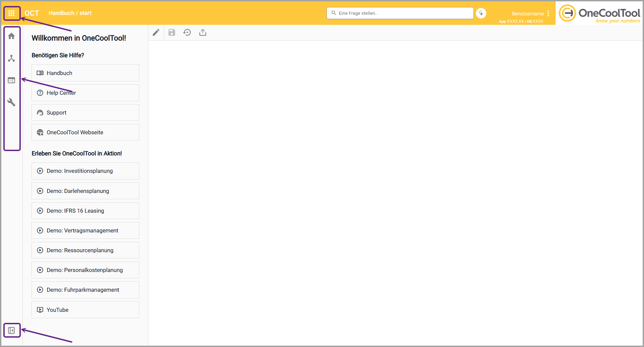Screen dimensions: 644x347
Task: Click the AI sparkle button beside search
Action: tap(481, 13)
